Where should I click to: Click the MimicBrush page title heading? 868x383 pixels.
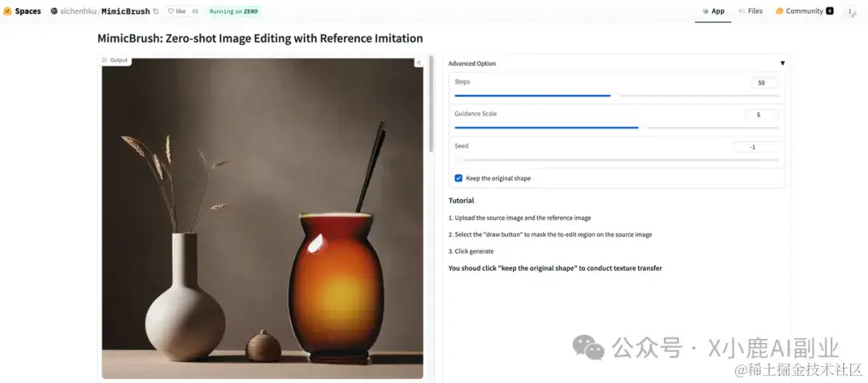[x=260, y=39]
